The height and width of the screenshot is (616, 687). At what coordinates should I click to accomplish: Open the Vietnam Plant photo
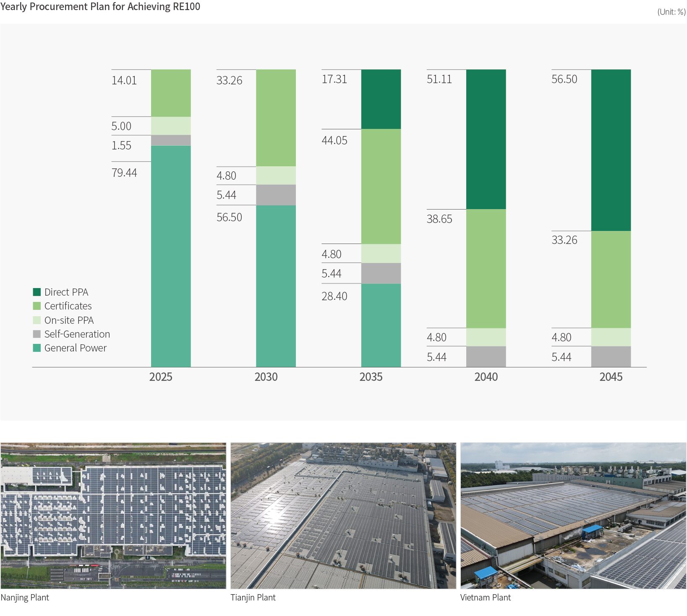pyautogui.click(x=573, y=516)
